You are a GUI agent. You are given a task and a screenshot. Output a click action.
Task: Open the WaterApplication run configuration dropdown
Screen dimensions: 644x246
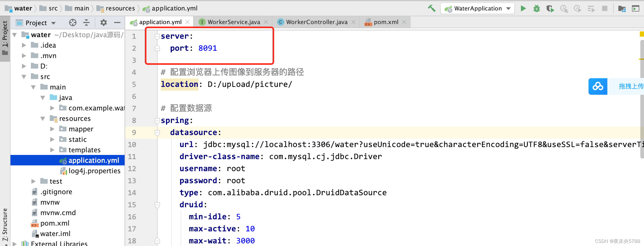(x=508, y=8)
